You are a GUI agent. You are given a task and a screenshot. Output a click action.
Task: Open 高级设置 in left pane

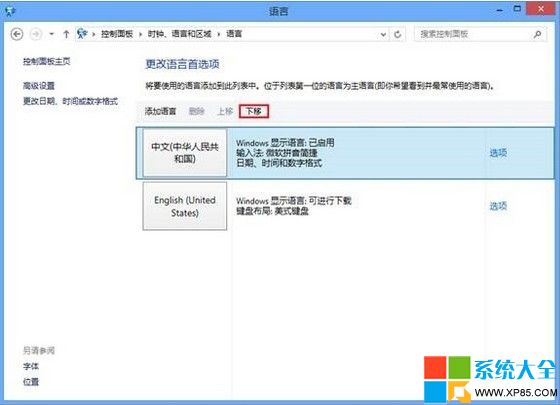click(x=39, y=86)
